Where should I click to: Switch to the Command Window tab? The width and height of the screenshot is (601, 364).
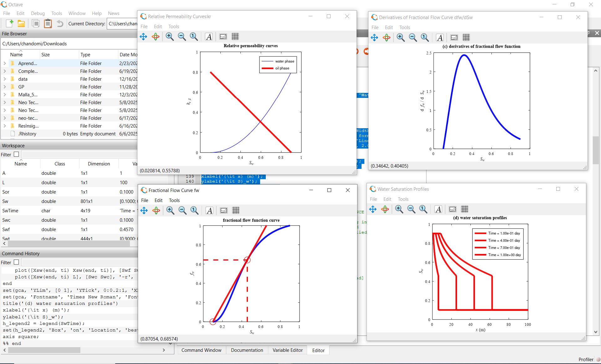[201, 350]
